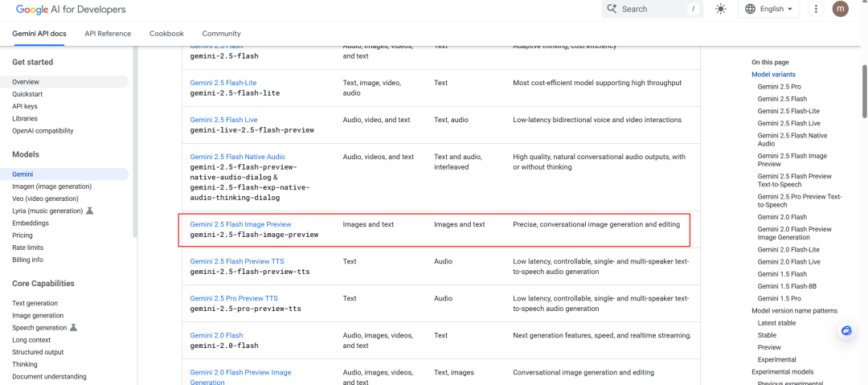868x385 pixels.
Task: Open Embeddings in the sidebar
Action: coord(31,223)
